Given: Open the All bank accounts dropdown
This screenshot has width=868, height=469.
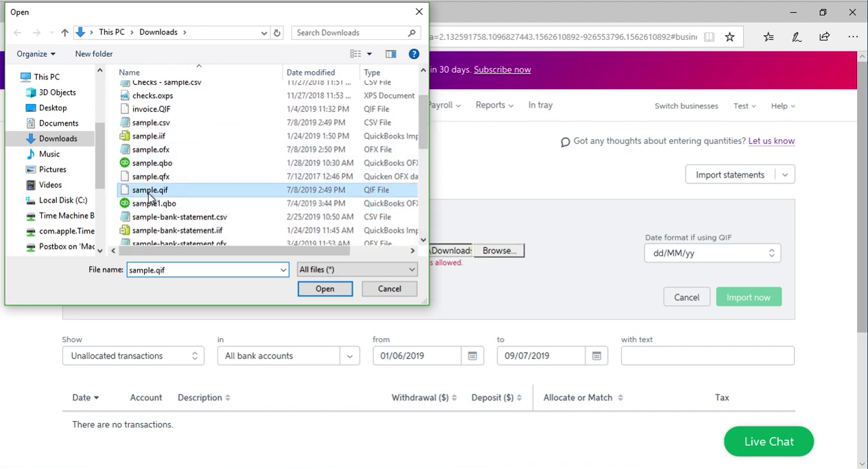Looking at the screenshot, I should pyautogui.click(x=288, y=356).
